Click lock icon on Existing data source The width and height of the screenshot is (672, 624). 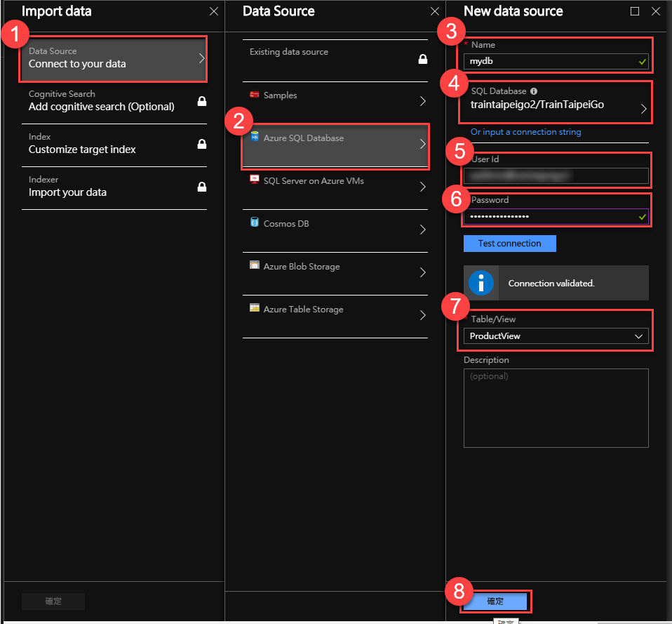(x=422, y=59)
